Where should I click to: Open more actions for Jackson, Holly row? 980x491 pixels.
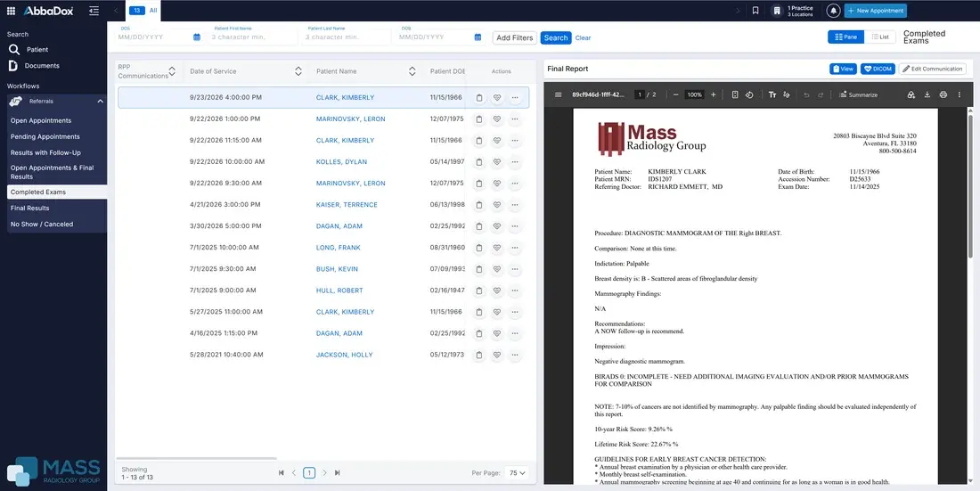click(515, 355)
